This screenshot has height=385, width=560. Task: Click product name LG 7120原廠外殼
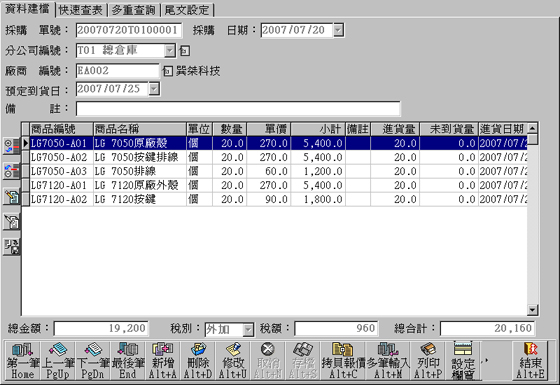[x=136, y=185]
